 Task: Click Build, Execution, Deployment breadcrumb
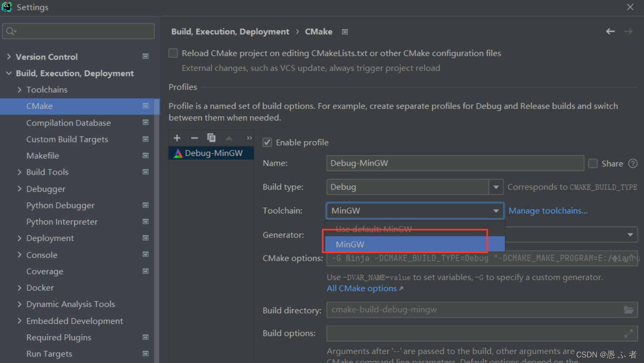click(230, 32)
